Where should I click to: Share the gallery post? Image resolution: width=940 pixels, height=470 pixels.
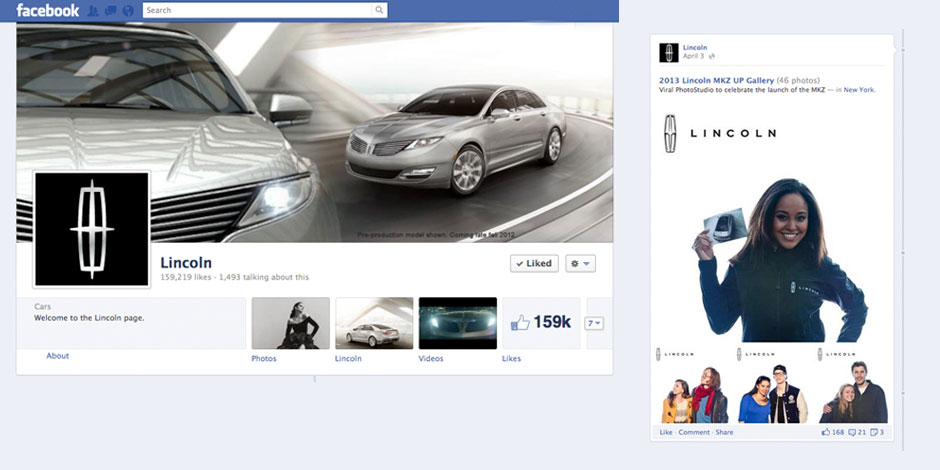click(724, 432)
